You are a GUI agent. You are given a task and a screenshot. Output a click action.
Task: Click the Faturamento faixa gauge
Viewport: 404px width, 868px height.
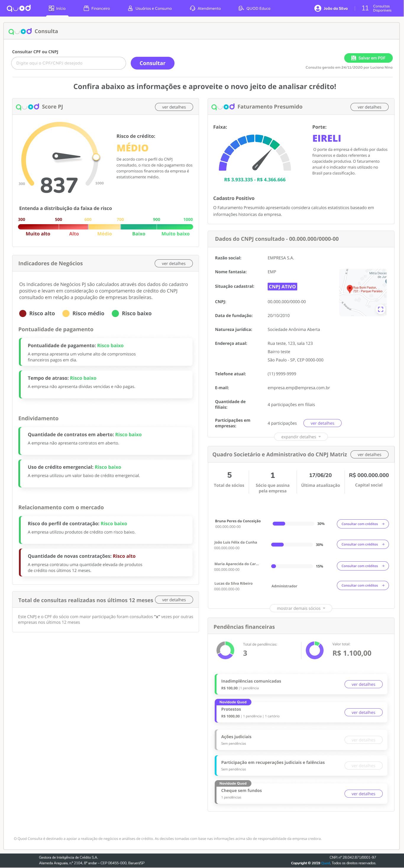point(255,153)
